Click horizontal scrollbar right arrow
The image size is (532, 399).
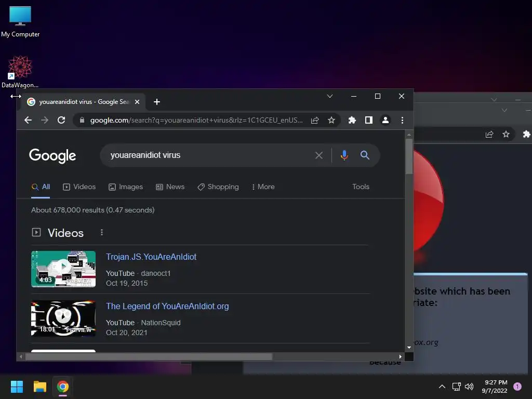pyautogui.click(x=401, y=356)
